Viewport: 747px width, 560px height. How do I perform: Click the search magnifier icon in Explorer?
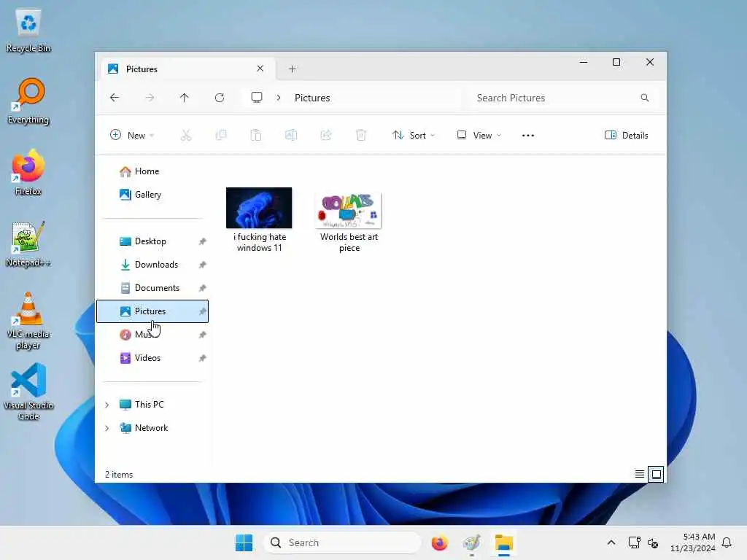[645, 98]
